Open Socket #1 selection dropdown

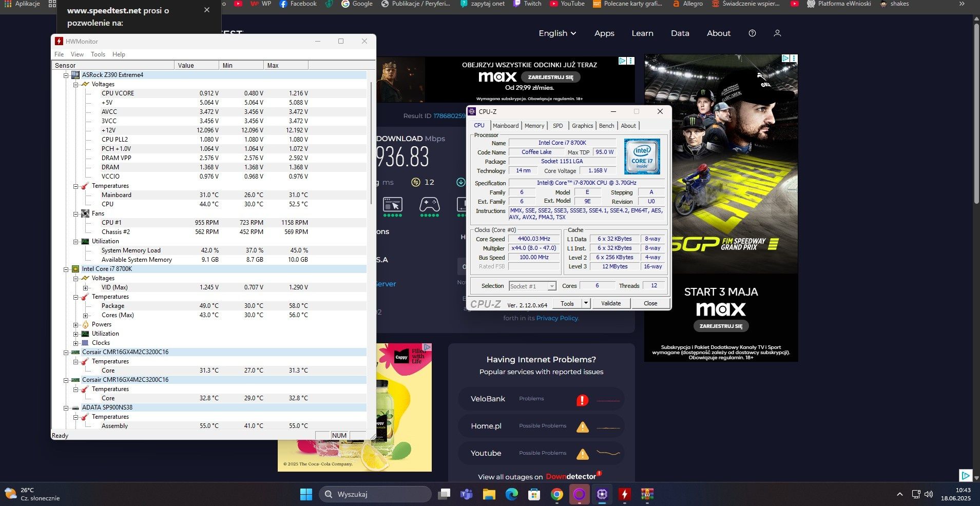pos(532,286)
